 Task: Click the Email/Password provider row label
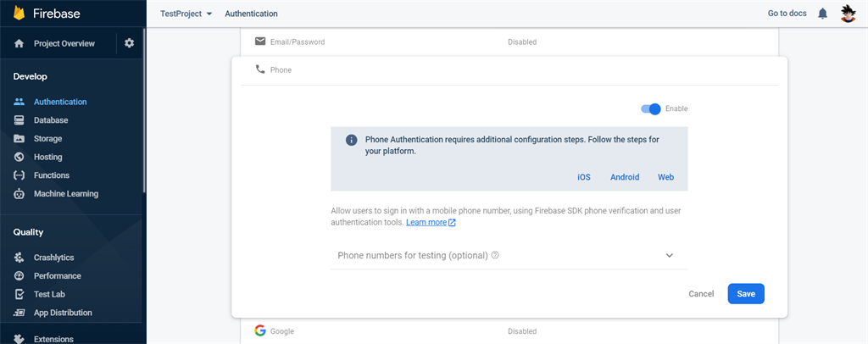tap(298, 42)
